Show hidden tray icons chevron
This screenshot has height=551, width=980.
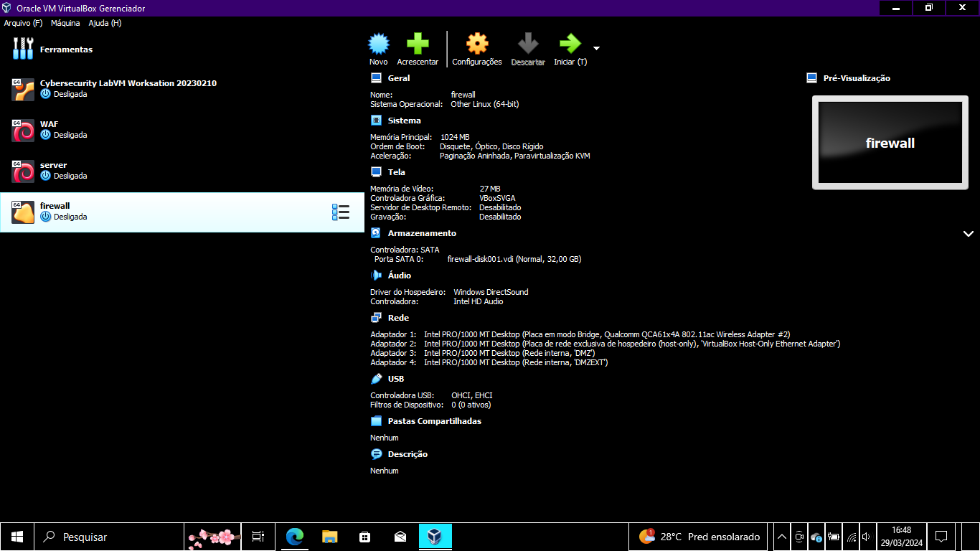click(x=782, y=537)
